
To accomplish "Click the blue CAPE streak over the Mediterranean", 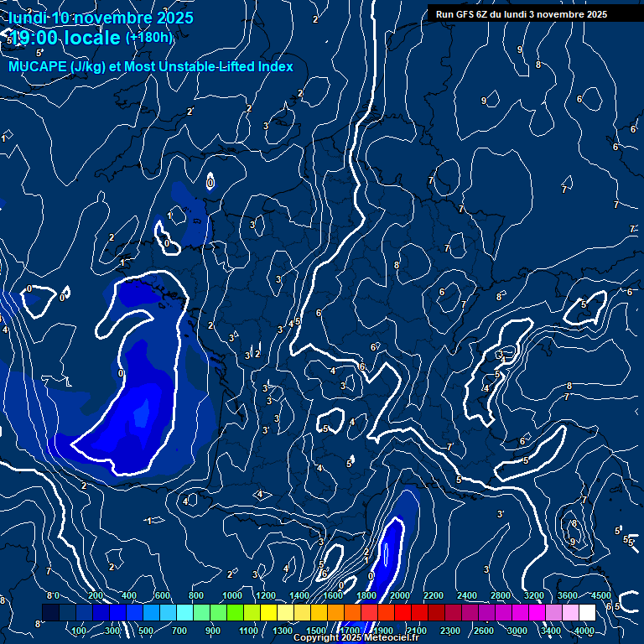I will (387, 553).
